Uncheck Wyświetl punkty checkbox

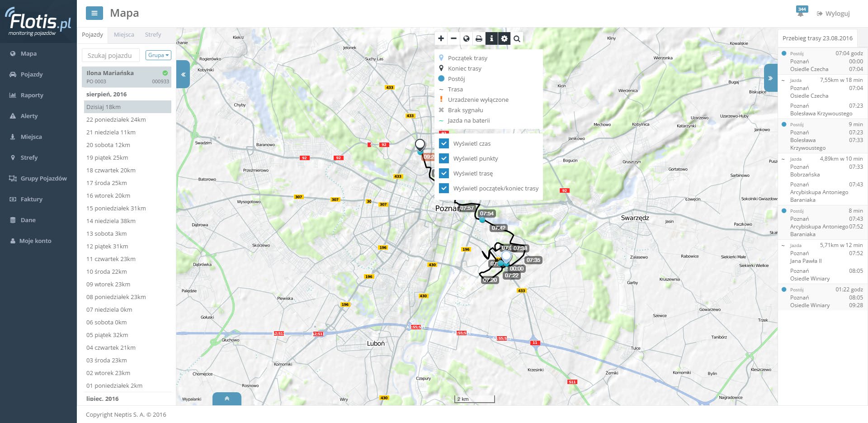[444, 158]
